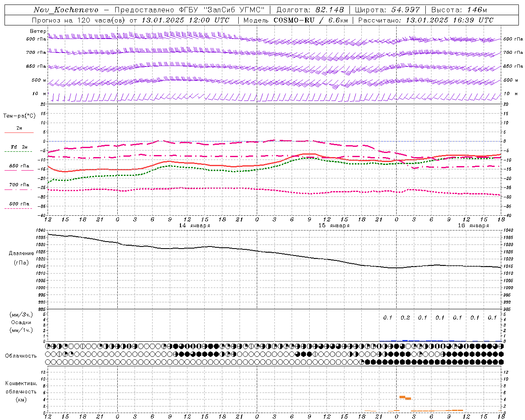Click the Широта: 54.997 value
Viewport: 525px width, 420px height.
387,10
